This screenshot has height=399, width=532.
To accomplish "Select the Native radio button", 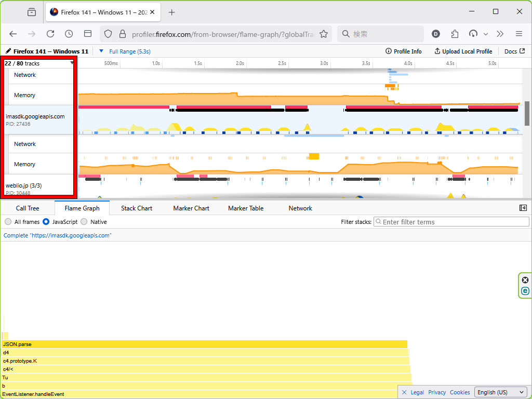I will click(x=84, y=222).
